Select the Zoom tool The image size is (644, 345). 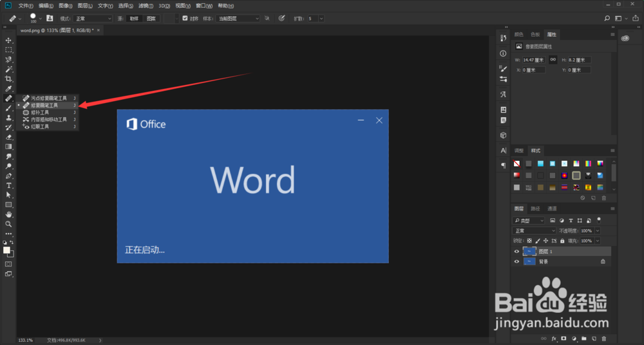8,224
